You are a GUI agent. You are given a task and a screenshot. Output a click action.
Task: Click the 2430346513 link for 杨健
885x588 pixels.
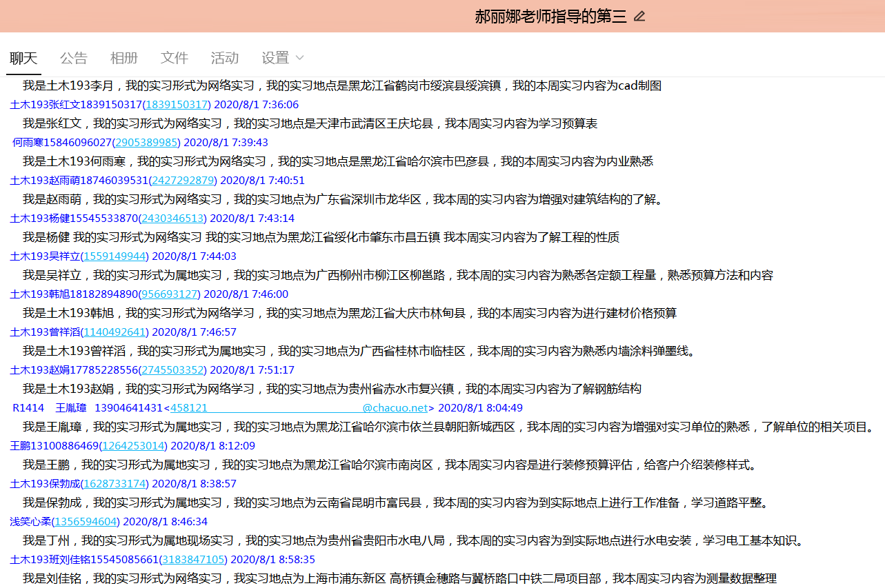(x=172, y=219)
